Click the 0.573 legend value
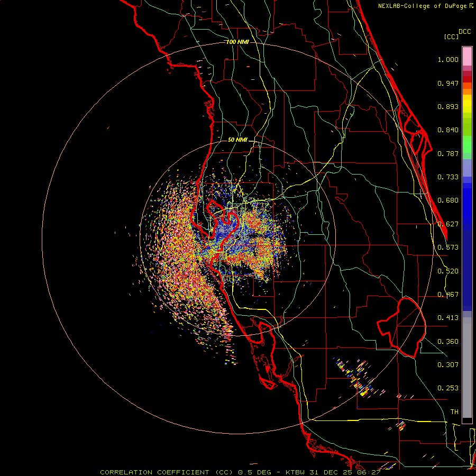476x476 pixels. pyautogui.click(x=448, y=248)
